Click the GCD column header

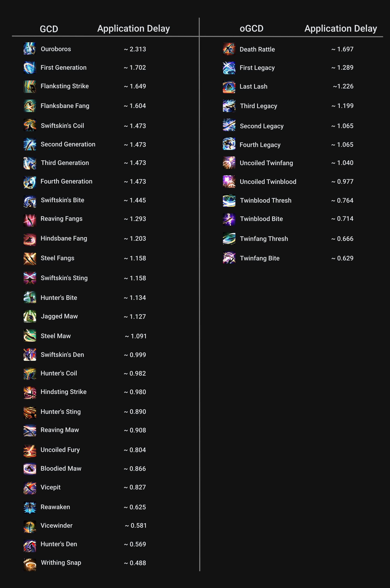click(x=49, y=29)
